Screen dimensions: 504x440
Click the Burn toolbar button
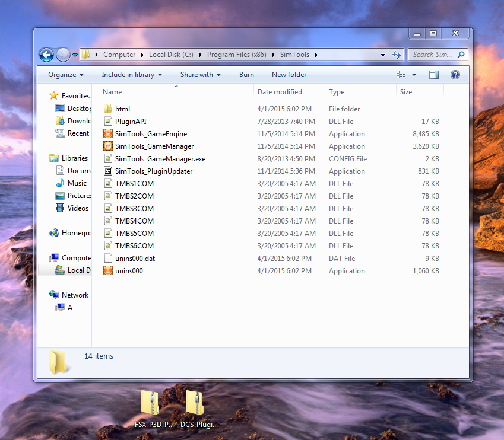(246, 75)
